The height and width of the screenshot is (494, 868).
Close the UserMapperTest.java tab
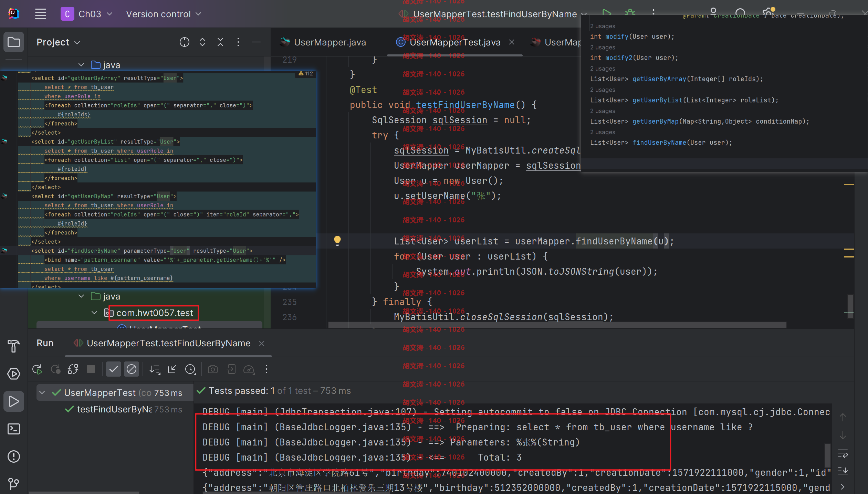tap(512, 42)
